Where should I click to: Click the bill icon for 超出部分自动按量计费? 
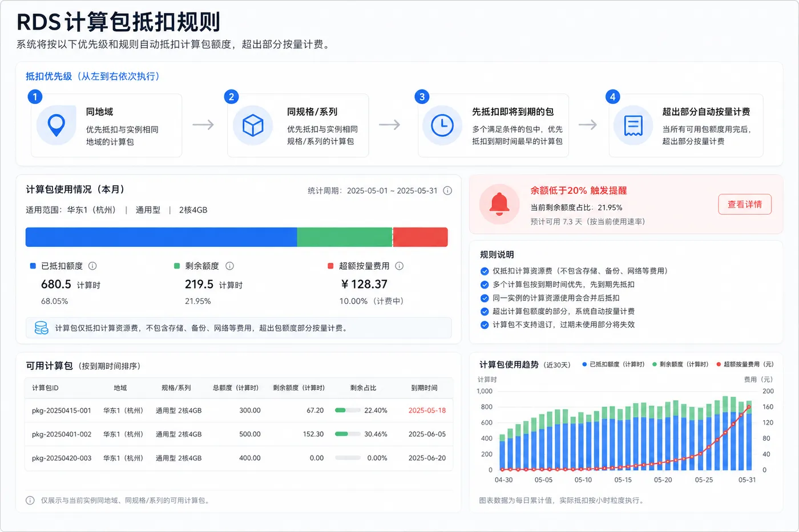[x=633, y=125]
